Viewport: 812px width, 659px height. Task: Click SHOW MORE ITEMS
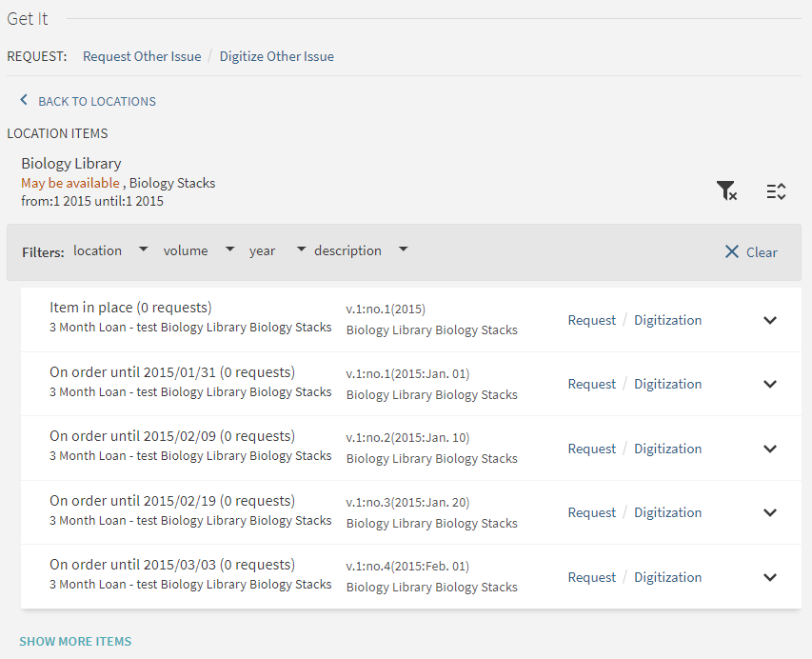(x=75, y=642)
